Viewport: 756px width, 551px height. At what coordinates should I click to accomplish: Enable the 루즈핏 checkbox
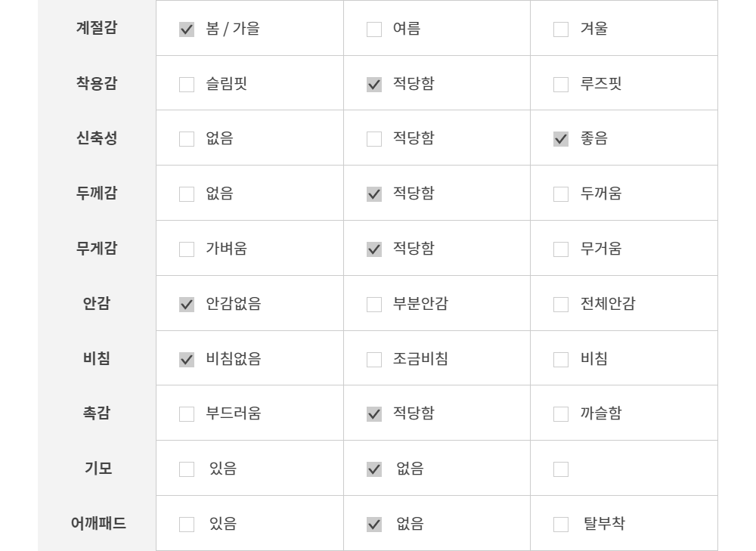click(x=561, y=85)
